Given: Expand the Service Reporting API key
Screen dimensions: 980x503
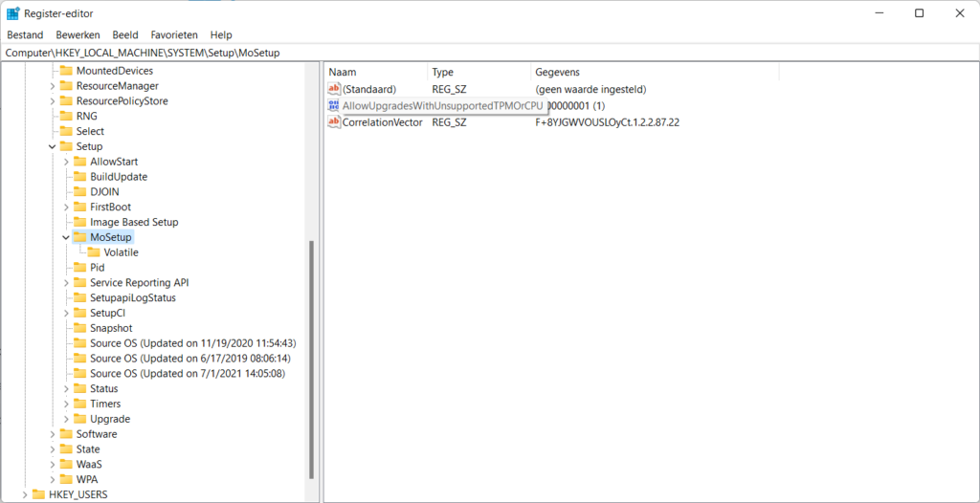Looking at the screenshot, I should (66, 282).
